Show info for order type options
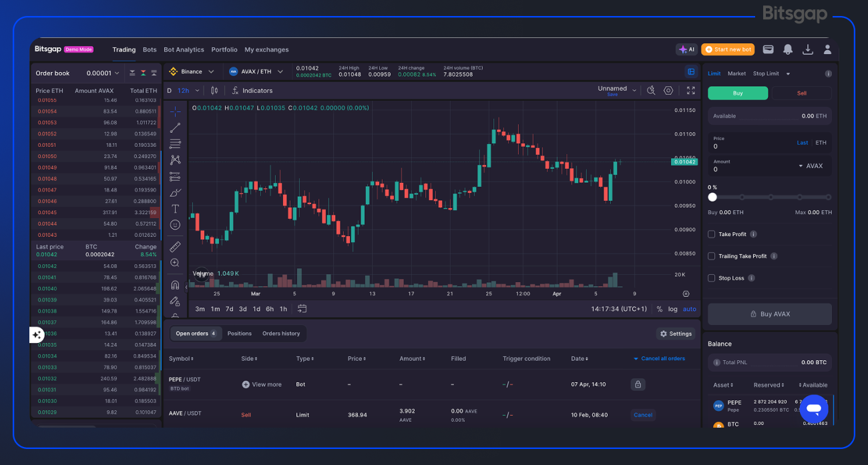Screen dimensions: 868x465 (x=828, y=74)
